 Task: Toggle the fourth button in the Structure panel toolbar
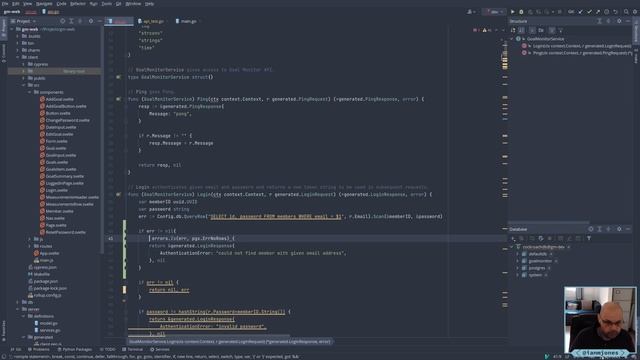point(541,30)
